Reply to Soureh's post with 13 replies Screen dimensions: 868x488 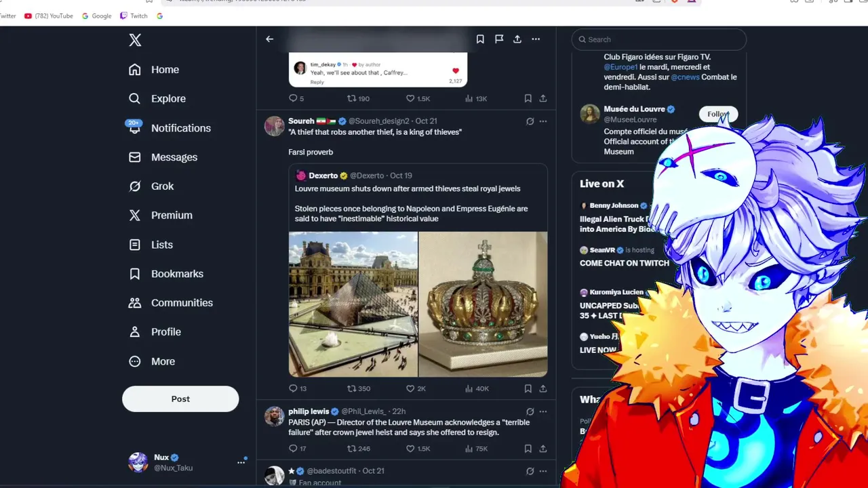[x=298, y=388]
